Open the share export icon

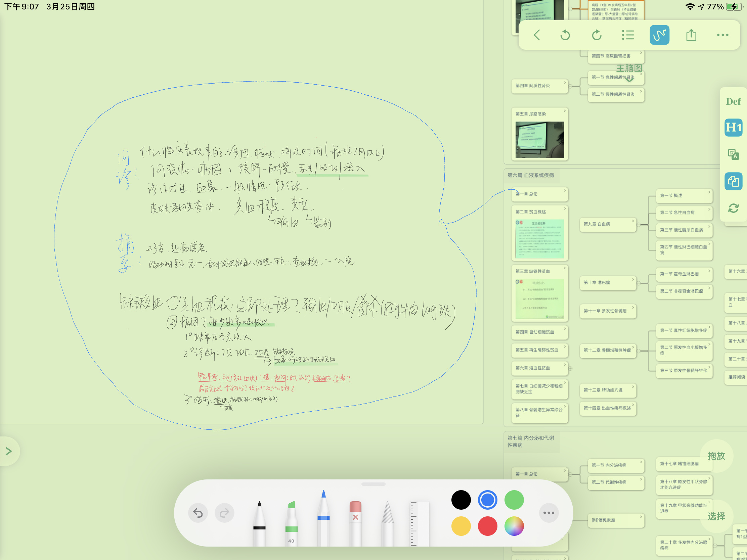pyautogui.click(x=691, y=35)
